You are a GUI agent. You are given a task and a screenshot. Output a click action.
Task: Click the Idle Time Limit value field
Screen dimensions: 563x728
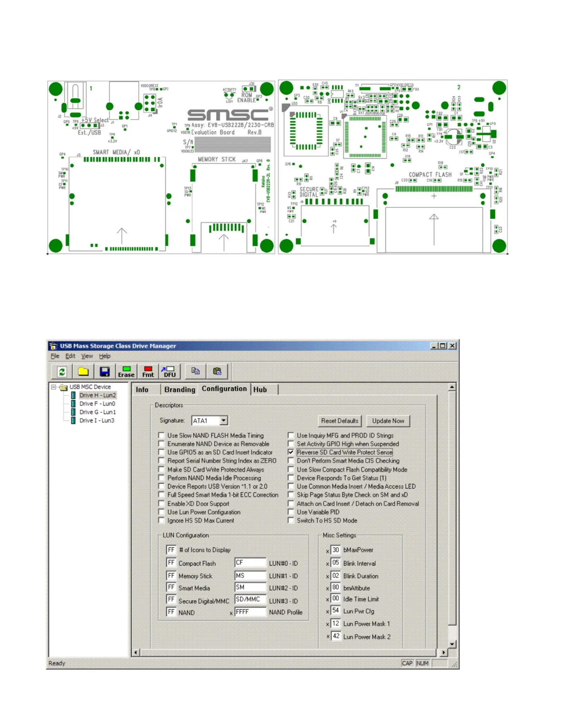pyautogui.click(x=336, y=598)
